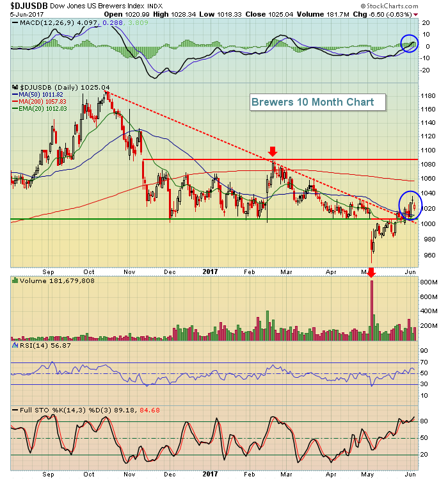448x479 pixels.
Task: Click the candlestick icon beside $DJUSDB legend
Action: coord(15,87)
